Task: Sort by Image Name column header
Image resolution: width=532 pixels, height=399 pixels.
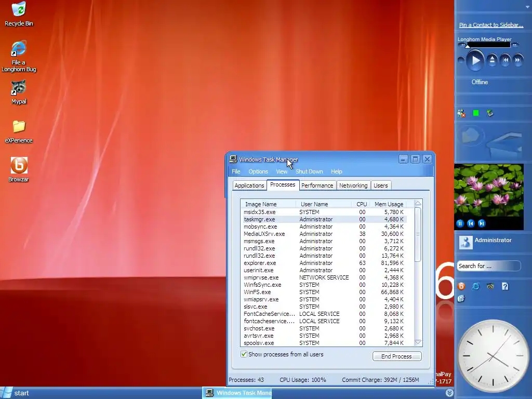Action: (268, 204)
